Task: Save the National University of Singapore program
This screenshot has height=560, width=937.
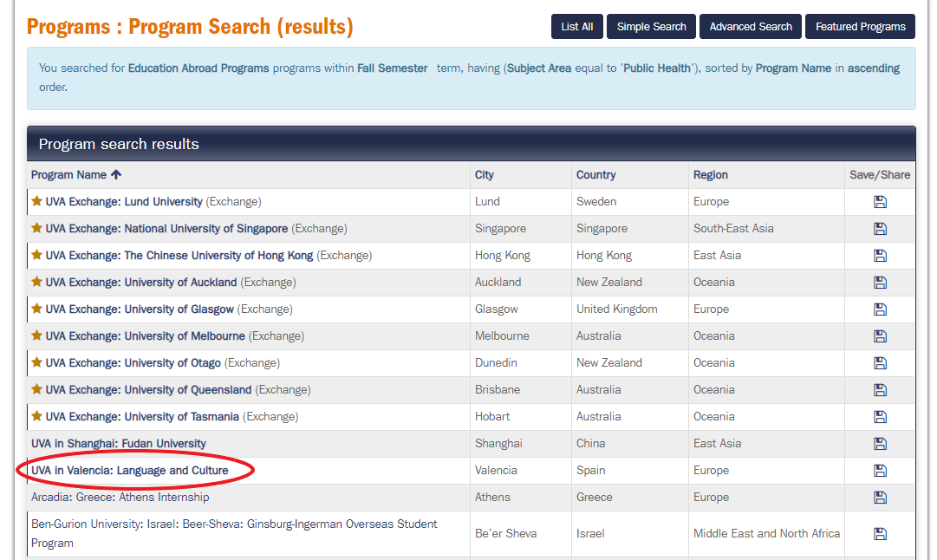Action: coord(880,229)
